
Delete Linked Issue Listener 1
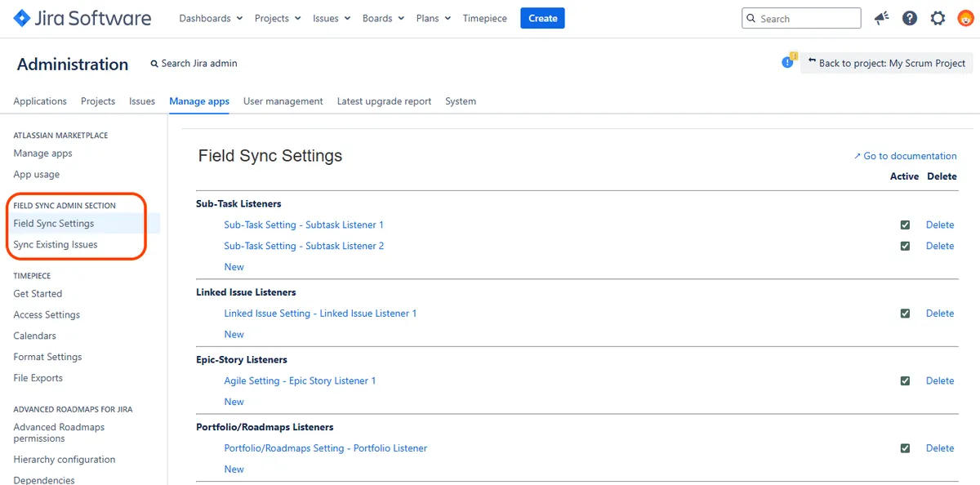(x=940, y=314)
